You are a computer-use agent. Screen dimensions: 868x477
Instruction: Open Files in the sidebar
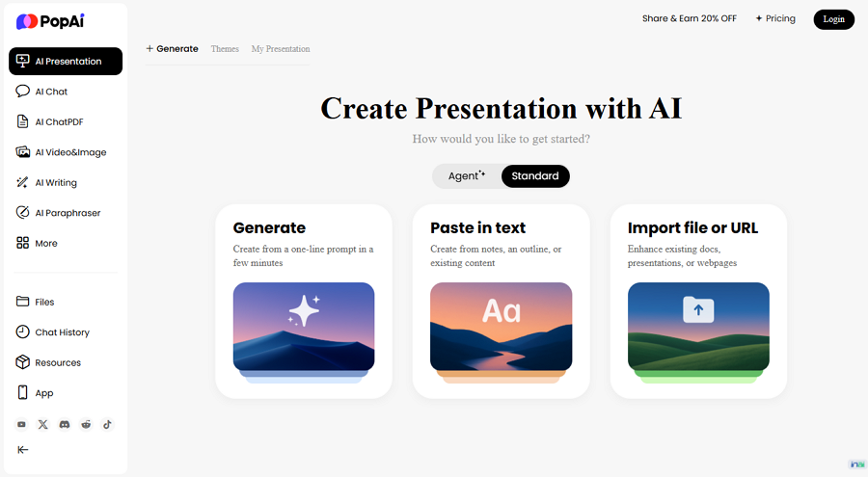[44, 302]
